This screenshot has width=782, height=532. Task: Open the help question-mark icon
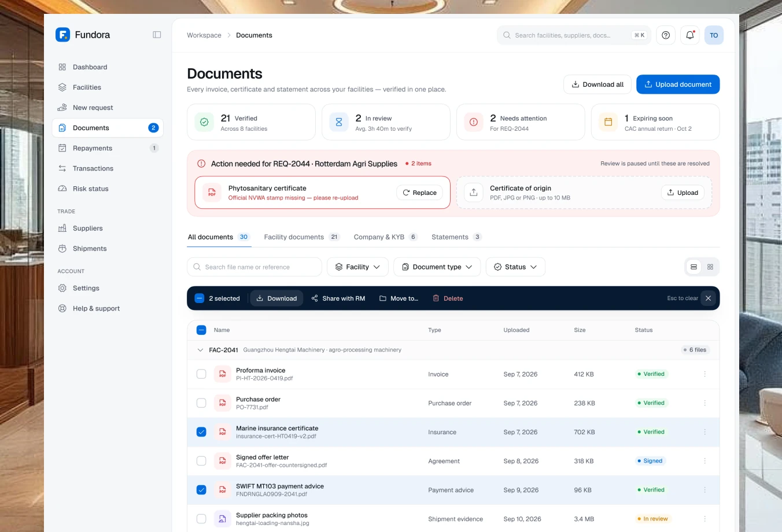(x=666, y=35)
